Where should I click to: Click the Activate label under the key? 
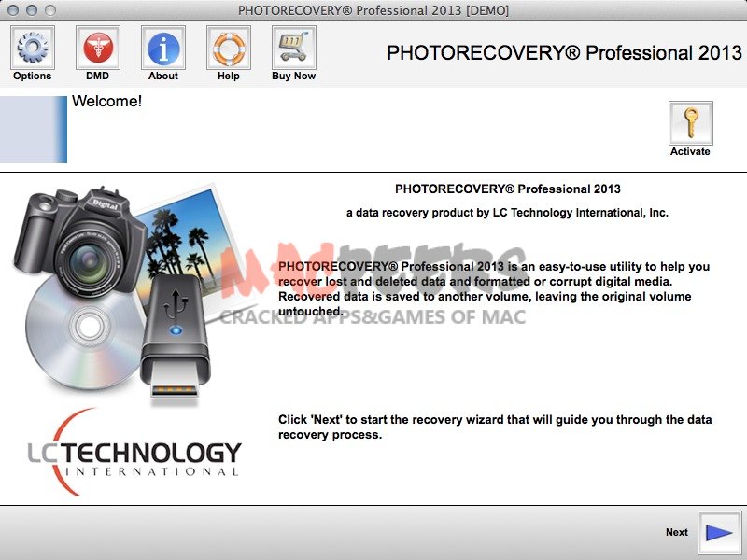point(690,151)
